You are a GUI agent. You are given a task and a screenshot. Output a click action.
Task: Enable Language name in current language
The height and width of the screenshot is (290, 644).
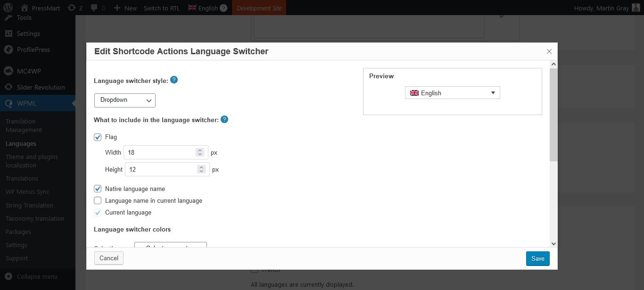98,200
